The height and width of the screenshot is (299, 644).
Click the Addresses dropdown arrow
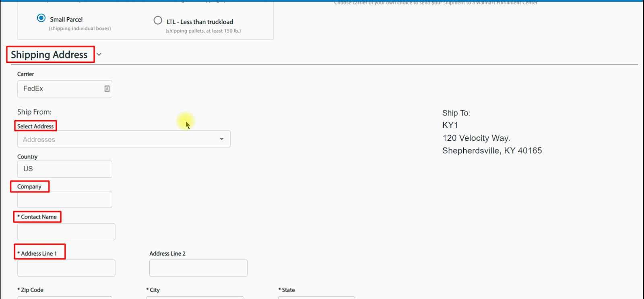pos(221,139)
